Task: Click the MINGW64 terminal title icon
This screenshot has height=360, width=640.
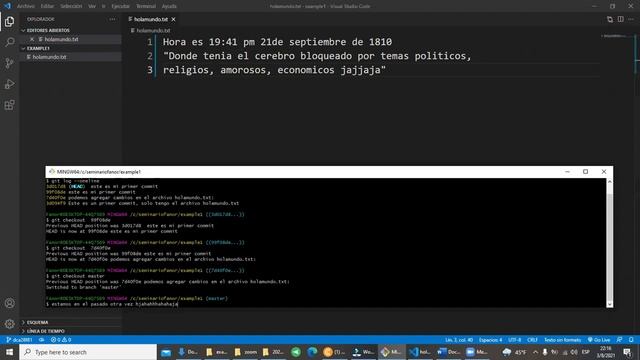Action: pos(52,172)
